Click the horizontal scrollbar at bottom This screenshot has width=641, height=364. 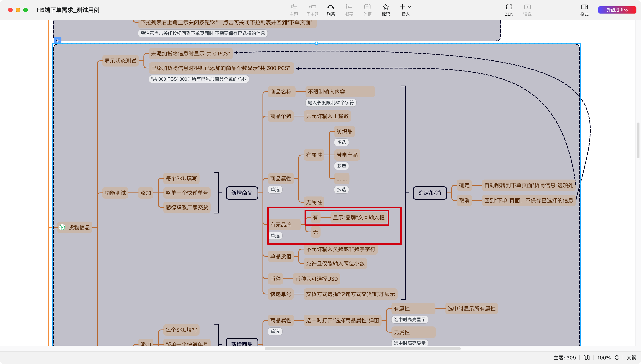point(362,349)
